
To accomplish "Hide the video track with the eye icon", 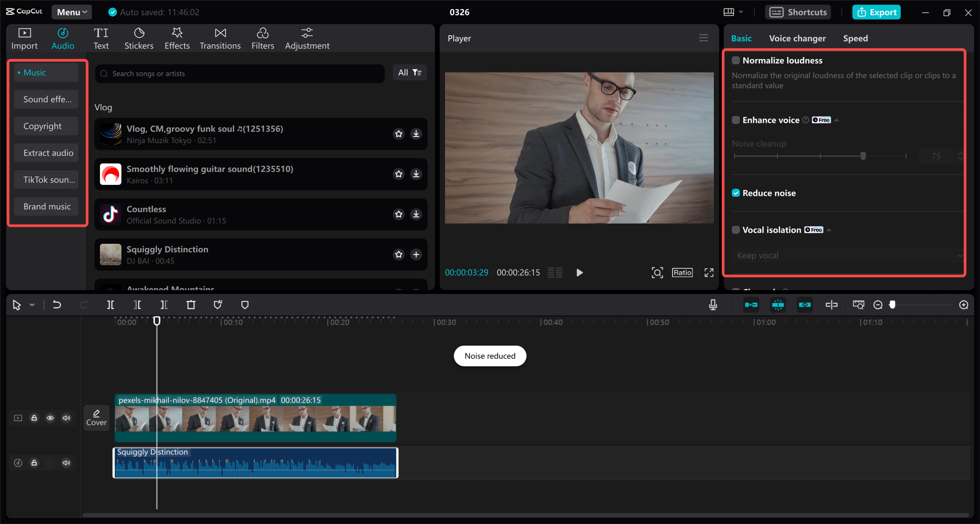I will coord(50,418).
